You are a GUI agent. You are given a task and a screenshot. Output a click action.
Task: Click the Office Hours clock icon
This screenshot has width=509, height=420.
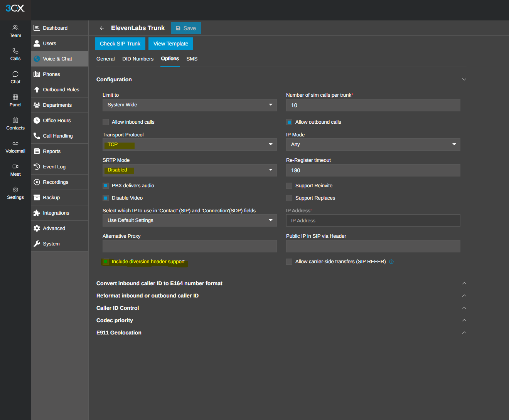click(37, 121)
